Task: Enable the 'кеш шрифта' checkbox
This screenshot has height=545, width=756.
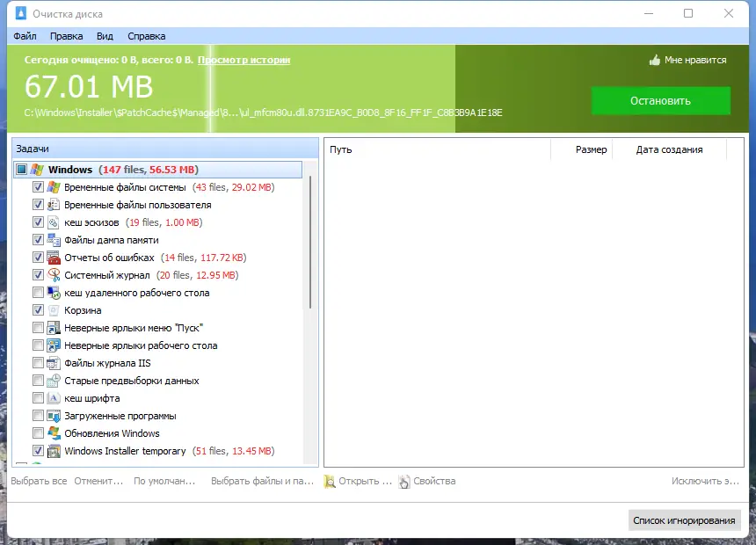Action: [x=38, y=397]
